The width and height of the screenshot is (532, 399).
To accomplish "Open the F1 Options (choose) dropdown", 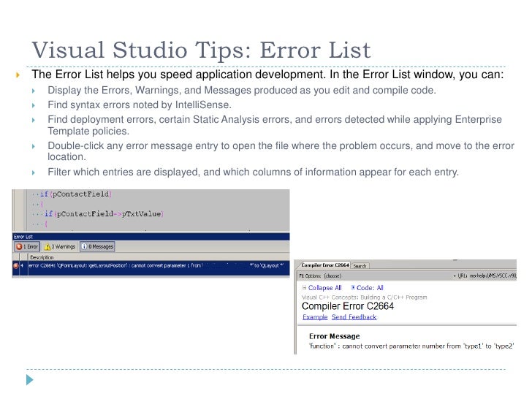I will tap(320, 275).
